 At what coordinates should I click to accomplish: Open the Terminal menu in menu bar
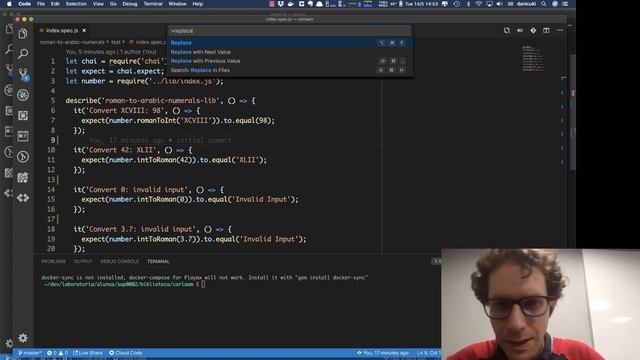click(153, 4)
